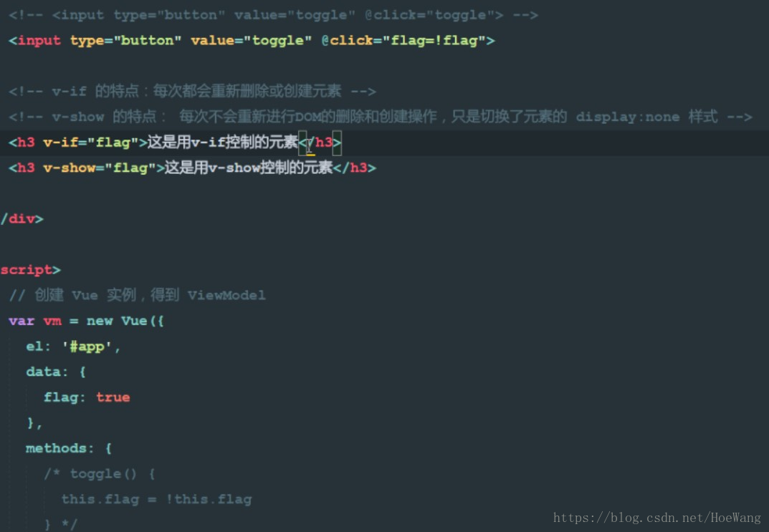Click the script tag line
Image resolution: width=769 pixels, height=532 pixels.
tap(30, 270)
